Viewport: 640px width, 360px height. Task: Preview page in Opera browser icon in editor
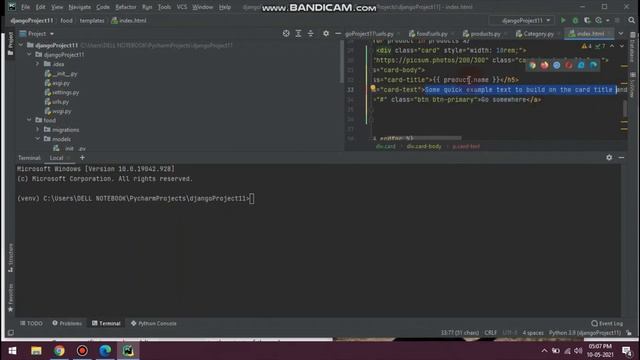569,65
